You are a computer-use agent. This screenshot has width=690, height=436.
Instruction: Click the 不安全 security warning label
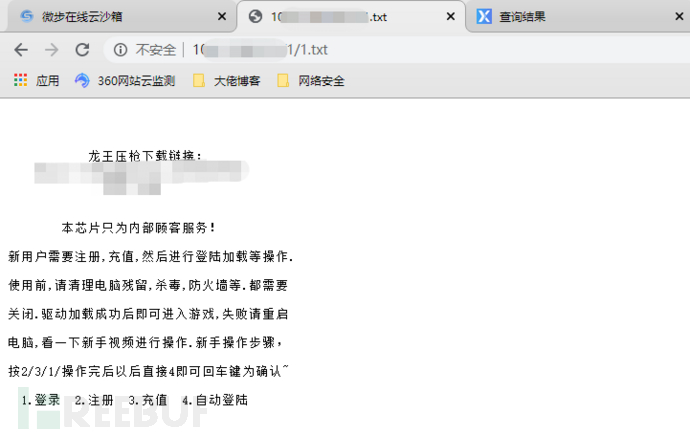point(156,50)
